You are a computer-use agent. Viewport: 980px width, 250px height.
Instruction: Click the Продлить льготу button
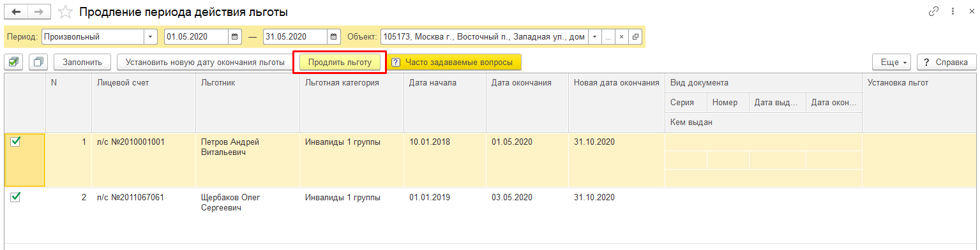(x=340, y=62)
